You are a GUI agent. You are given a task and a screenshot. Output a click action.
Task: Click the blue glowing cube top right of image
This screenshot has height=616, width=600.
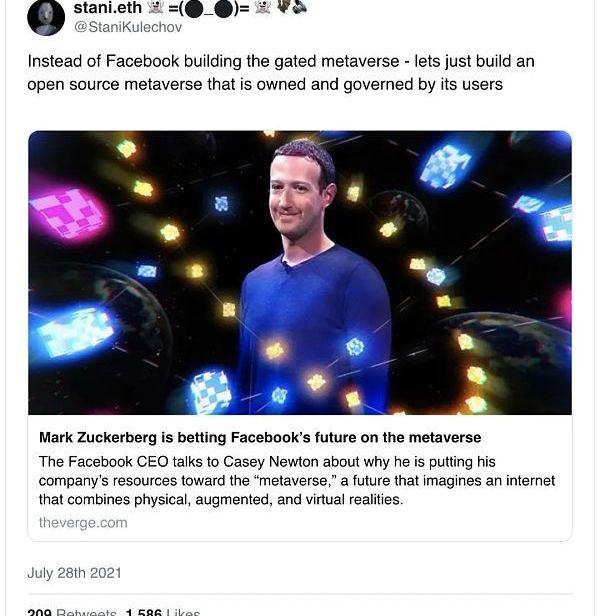tap(445, 166)
